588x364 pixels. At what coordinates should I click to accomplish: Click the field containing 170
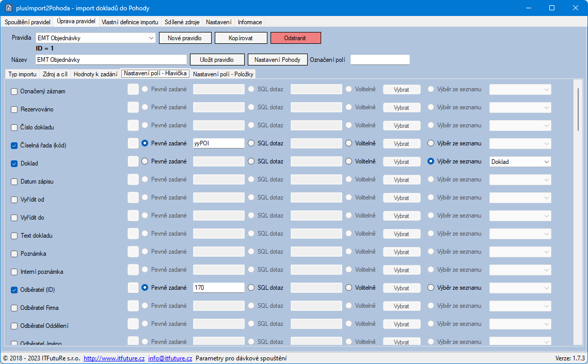(x=218, y=288)
